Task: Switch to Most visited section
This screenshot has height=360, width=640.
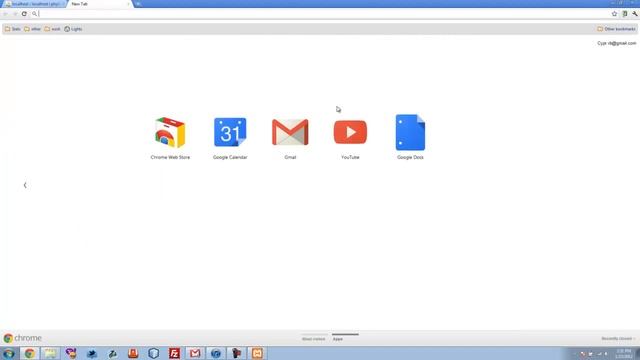Action: pyautogui.click(x=313, y=339)
